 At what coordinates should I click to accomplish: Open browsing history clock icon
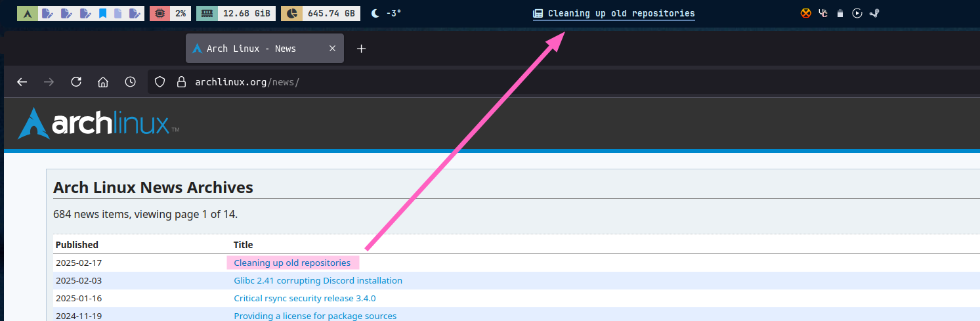131,82
